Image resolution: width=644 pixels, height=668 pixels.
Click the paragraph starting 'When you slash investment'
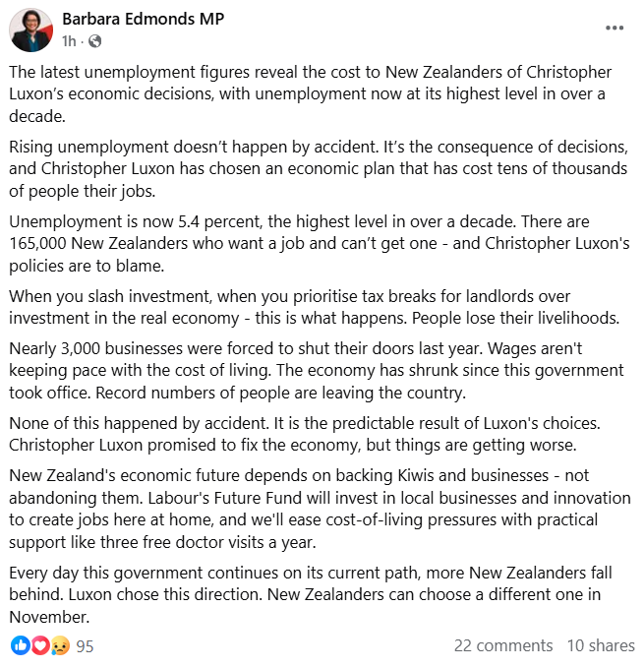[x=322, y=306]
